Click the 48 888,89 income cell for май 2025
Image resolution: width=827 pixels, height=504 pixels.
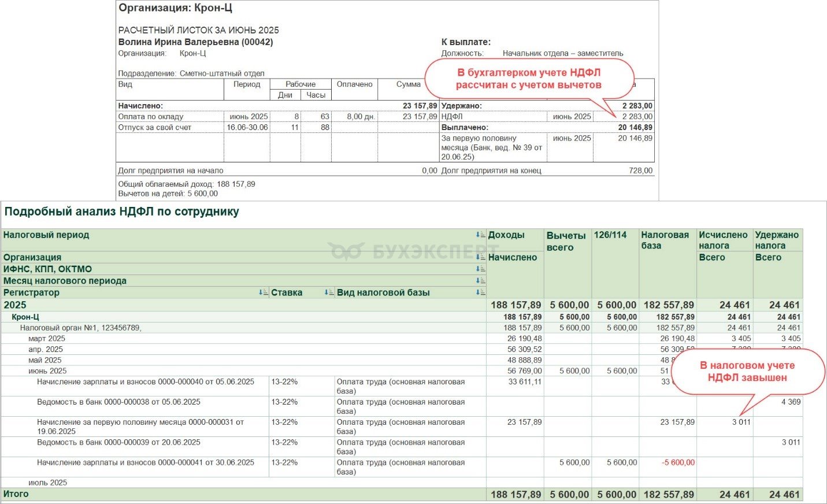coord(525,360)
